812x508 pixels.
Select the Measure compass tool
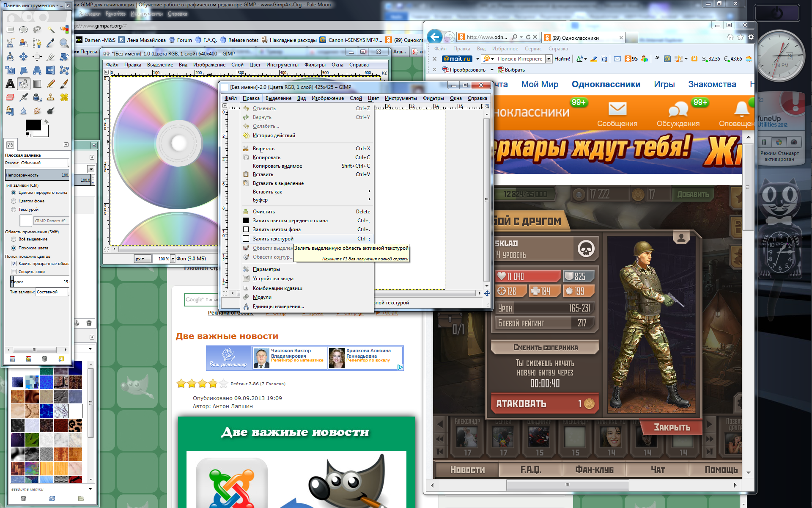coord(10,57)
